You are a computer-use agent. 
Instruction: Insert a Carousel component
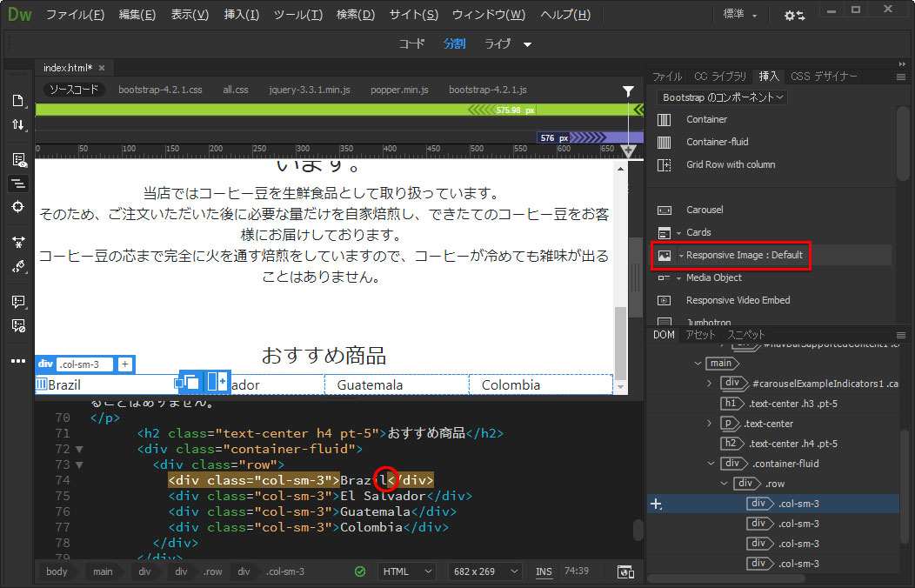(665, 210)
